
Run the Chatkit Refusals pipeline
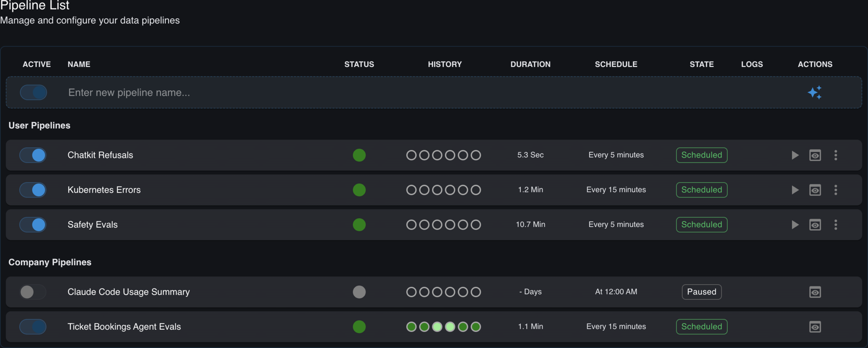[795, 155]
